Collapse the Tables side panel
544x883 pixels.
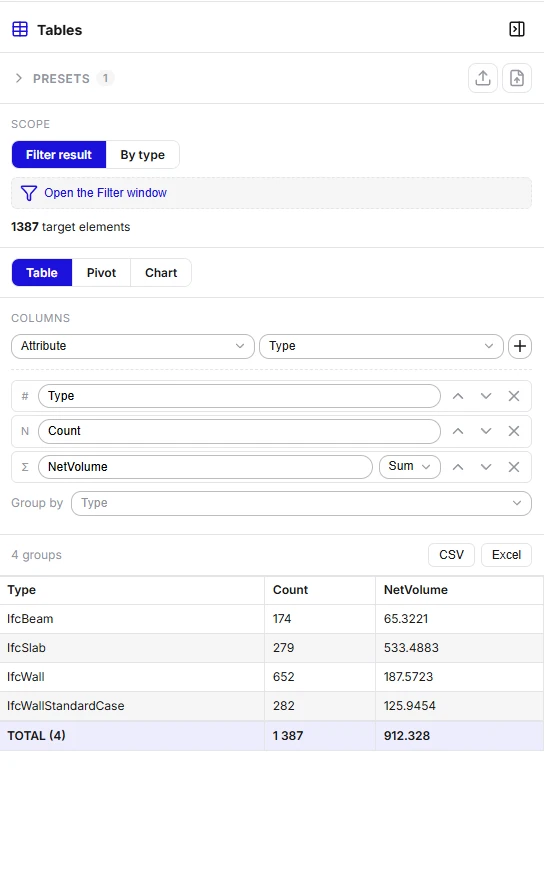click(516, 29)
